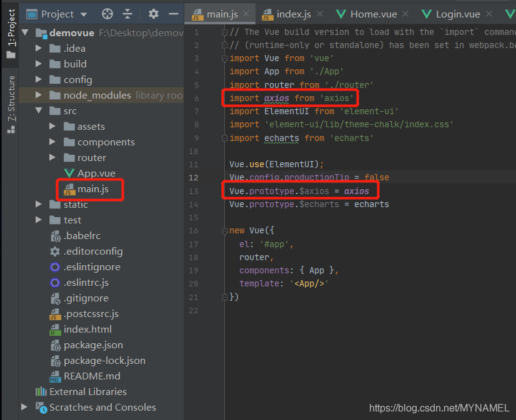
Task: Open Project panel settings gear
Action: click(x=153, y=14)
